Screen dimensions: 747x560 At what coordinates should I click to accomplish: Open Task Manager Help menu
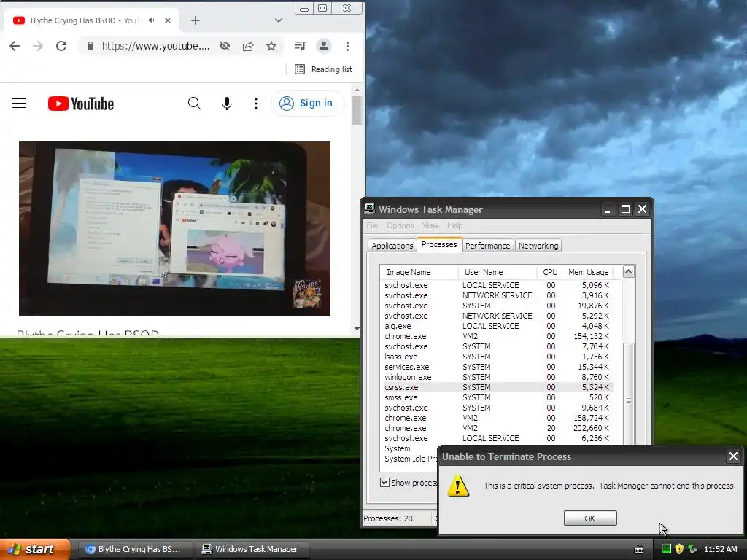[454, 225]
